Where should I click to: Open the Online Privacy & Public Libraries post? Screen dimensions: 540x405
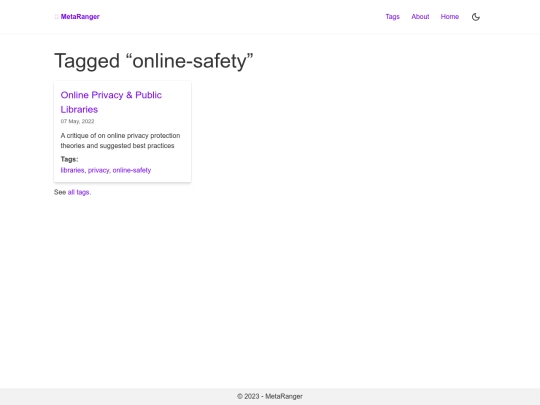click(x=111, y=102)
